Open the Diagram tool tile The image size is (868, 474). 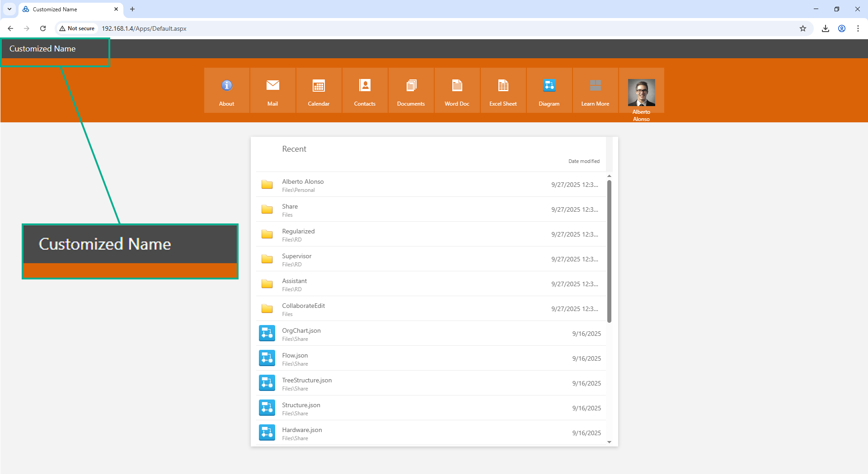point(549,86)
